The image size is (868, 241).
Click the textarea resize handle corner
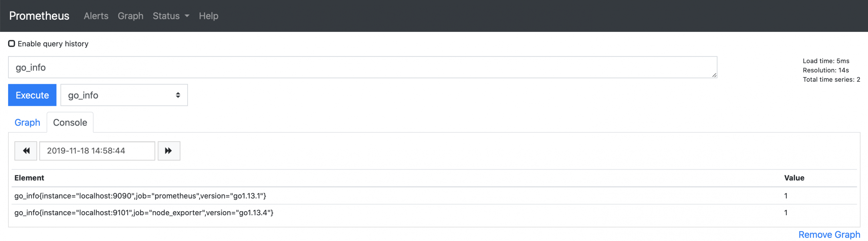714,75
